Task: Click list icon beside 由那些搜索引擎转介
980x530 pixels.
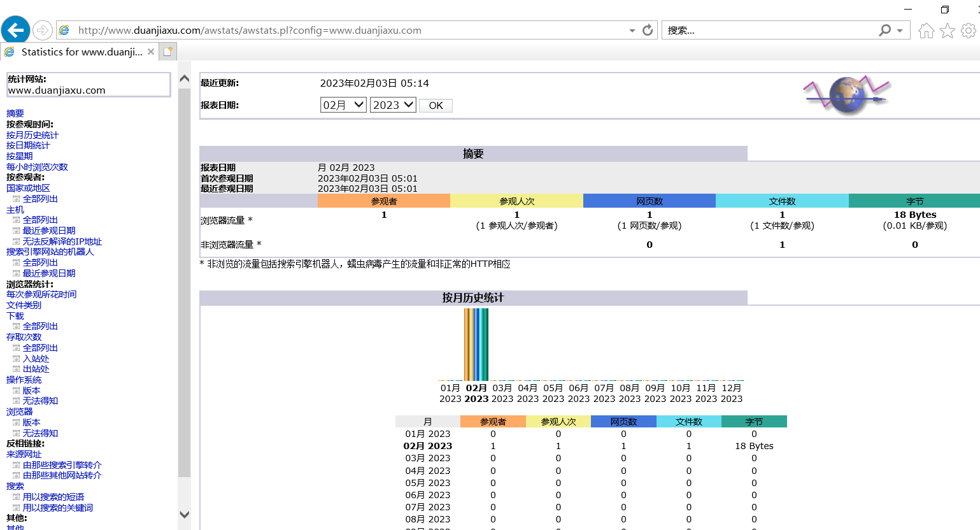Action: 17,465
